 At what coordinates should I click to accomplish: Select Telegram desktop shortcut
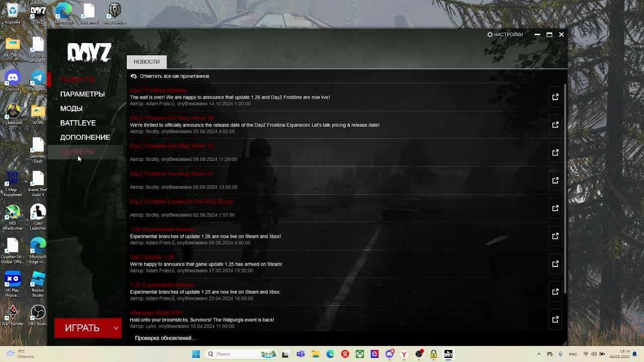coord(38,81)
